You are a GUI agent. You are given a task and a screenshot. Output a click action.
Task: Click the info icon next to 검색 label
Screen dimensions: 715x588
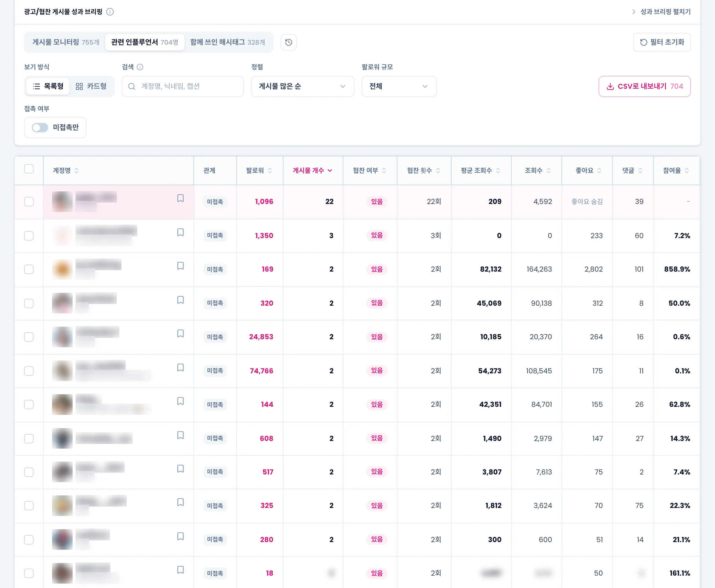click(x=140, y=67)
